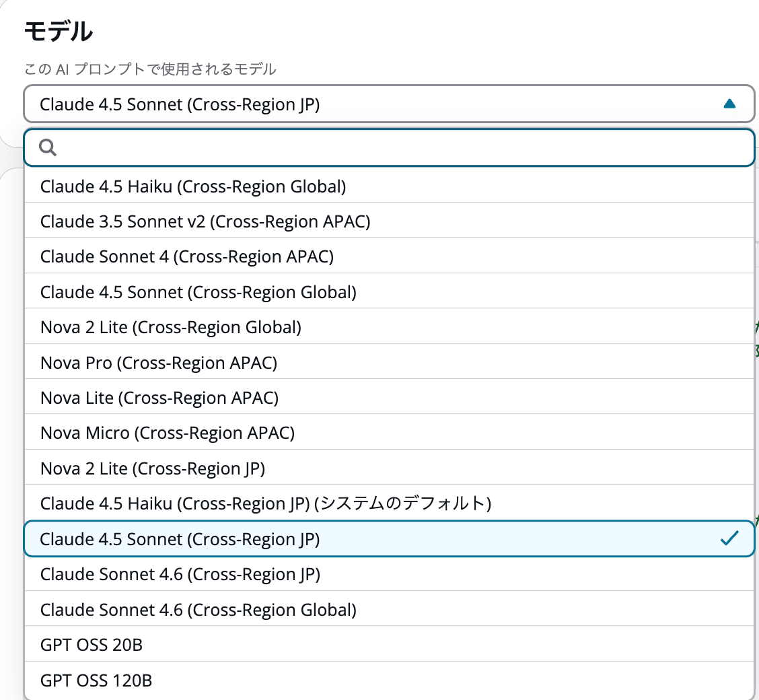759x700 pixels.
Task: Select Nova Lite (Cross-Region APAC) option
Action: click(389, 398)
